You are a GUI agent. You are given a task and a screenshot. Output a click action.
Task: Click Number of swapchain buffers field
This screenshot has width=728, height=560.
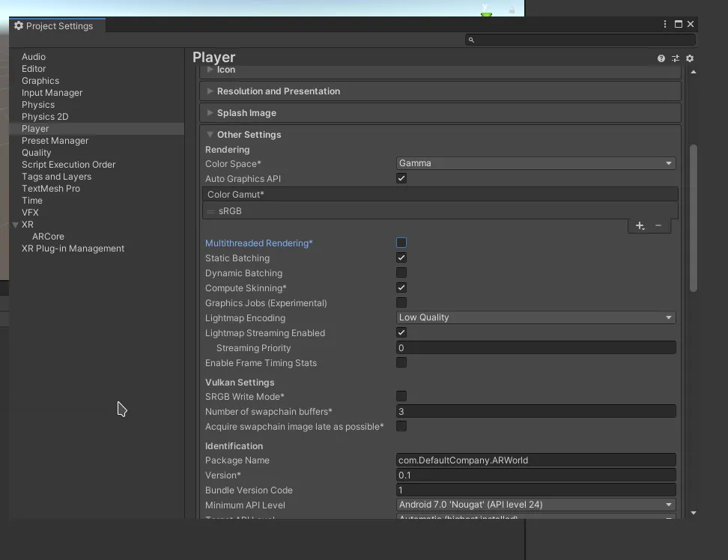(536, 411)
